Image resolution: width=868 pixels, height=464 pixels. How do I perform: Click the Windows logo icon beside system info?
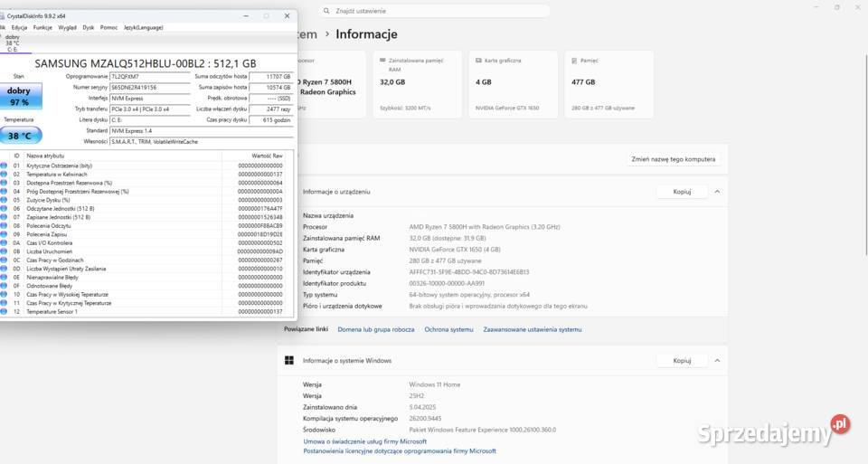click(289, 361)
